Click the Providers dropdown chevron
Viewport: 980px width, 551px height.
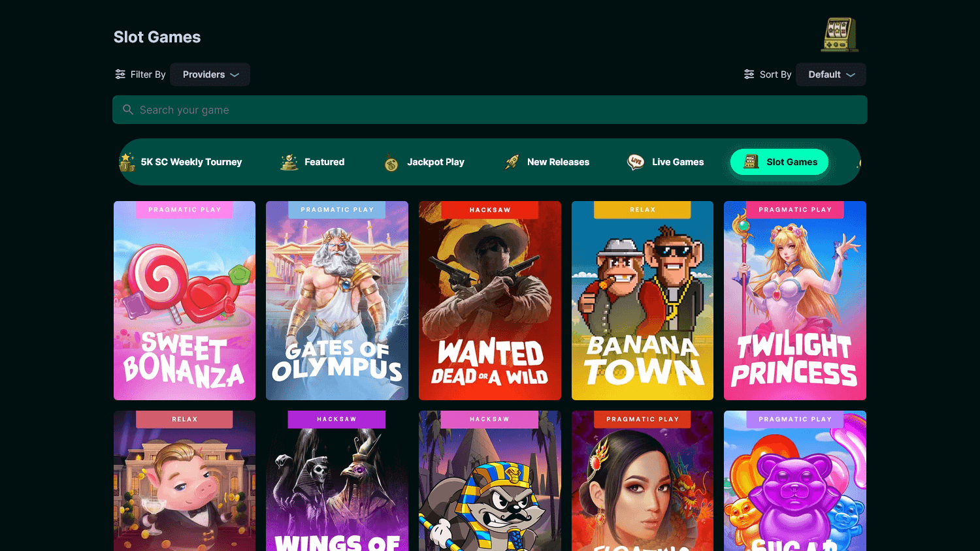click(x=235, y=75)
